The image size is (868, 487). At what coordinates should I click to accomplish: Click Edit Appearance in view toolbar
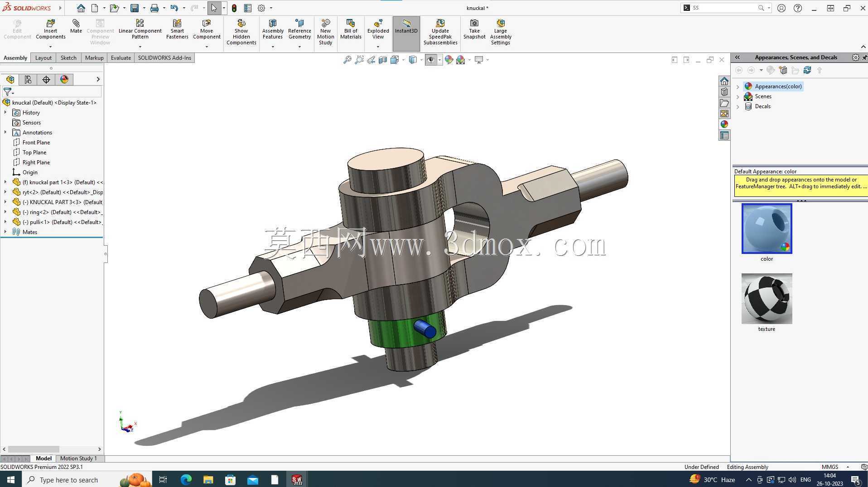coord(449,60)
